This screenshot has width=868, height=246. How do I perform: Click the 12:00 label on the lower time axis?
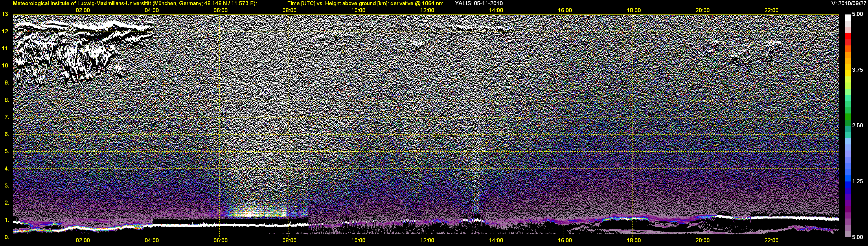coord(427,241)
